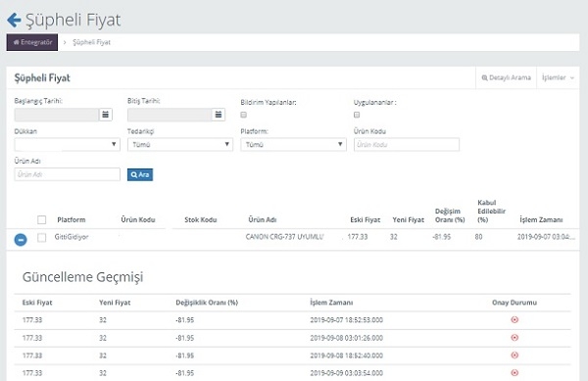Click status icon for 2019-09-09 03:03:54 entry
Viewport: 588px width, 381px height.
click(x=514, y=373)
